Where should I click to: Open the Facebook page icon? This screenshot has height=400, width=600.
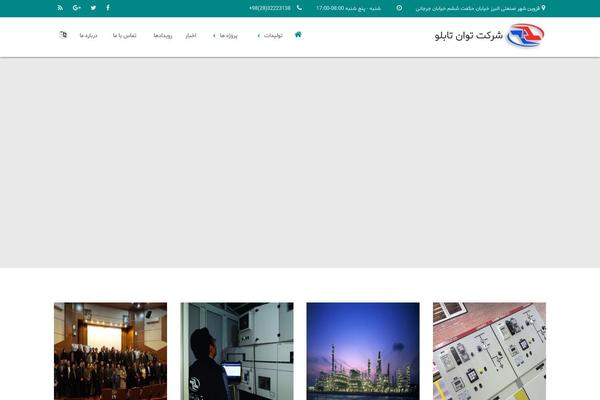[x=108, y=8]
